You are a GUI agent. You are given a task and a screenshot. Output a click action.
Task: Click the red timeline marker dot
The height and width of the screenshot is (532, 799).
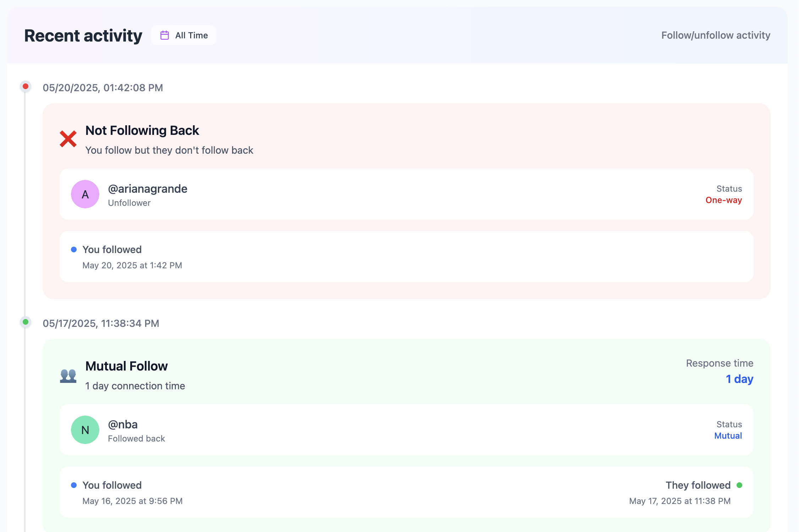click(x=26, y=86)
